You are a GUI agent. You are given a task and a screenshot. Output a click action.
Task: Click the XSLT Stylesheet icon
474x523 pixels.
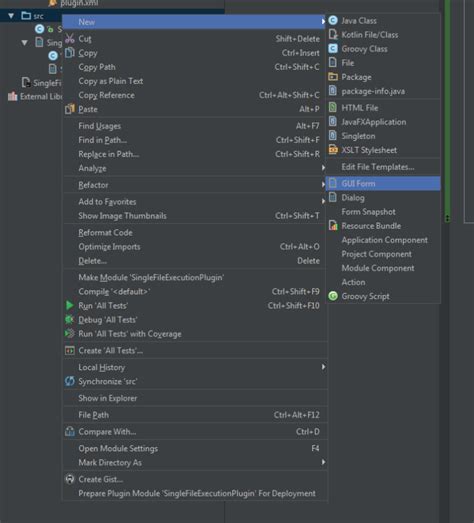pos(333,150)
